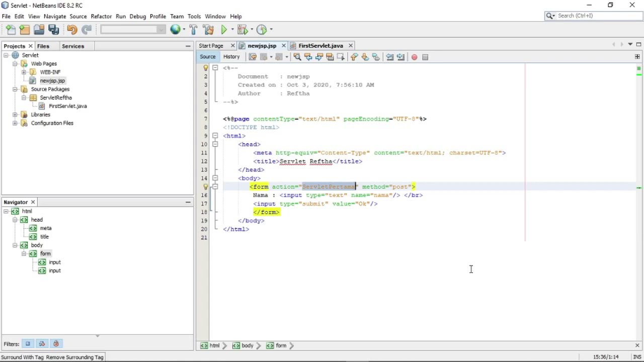
Task: Click the Find Selection magnifier icon
Action: [x=297, y=57]
